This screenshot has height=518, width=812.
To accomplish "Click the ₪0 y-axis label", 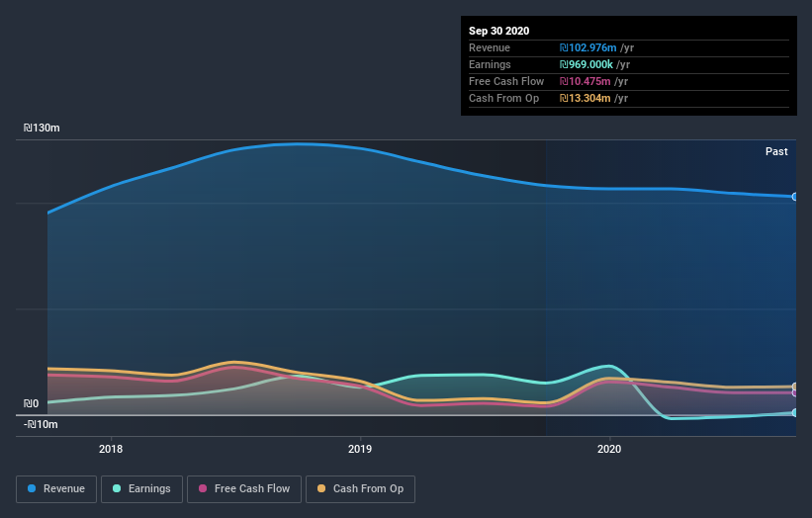I will [x=31, y=403].
